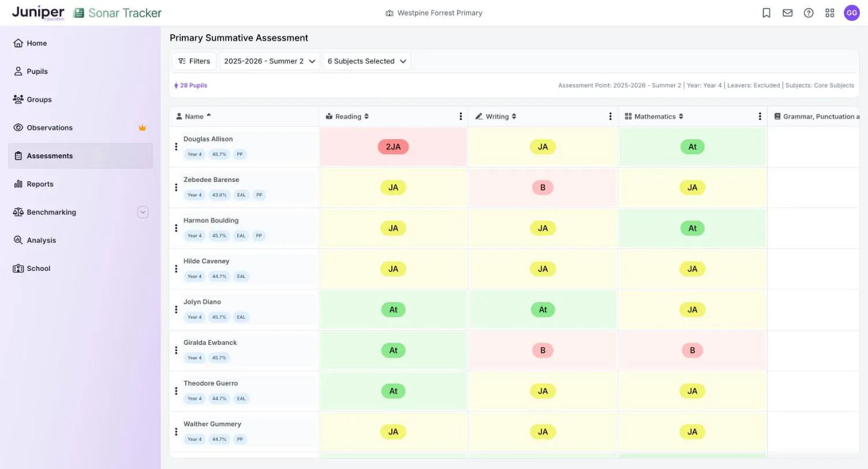This screenshot has width=868, height=469.
Task: Click the 43.6% tag for Zebedee Barense
Action: click(219, 195)
